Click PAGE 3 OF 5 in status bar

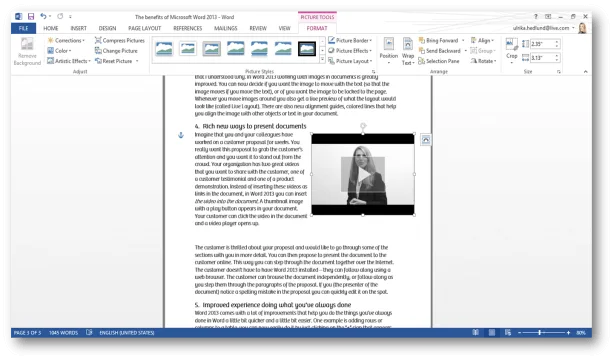coord(27,333)
